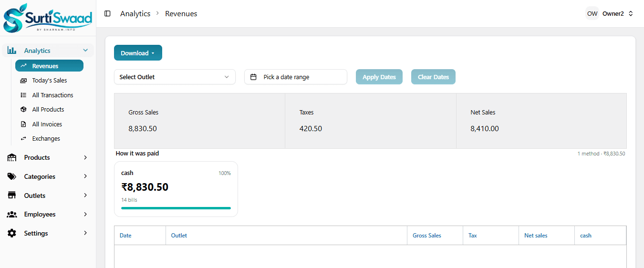The height and width of the screenshot is (268, 644).
Task: Click the calendar icon in date picker
Action: pyautogui.click(x=253, y=77)
